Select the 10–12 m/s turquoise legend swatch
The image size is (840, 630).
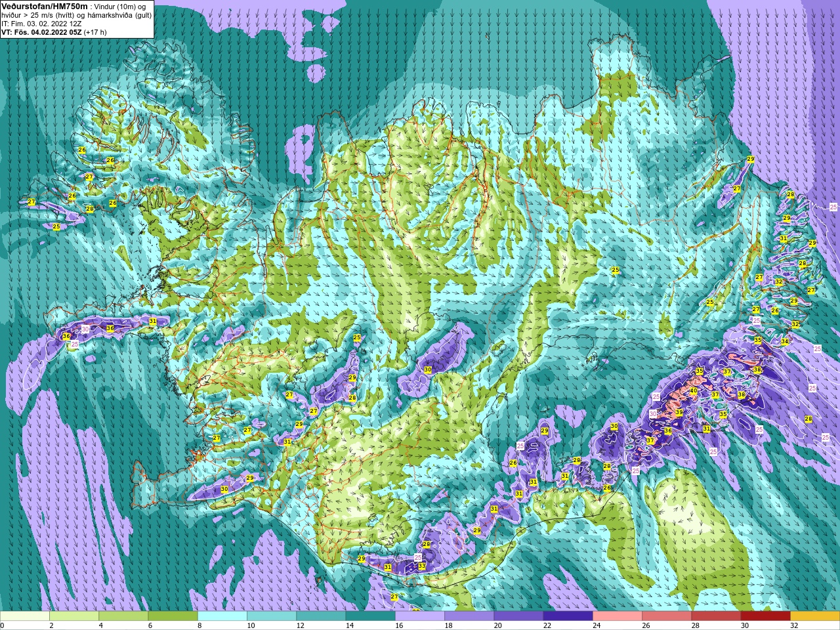272,616
